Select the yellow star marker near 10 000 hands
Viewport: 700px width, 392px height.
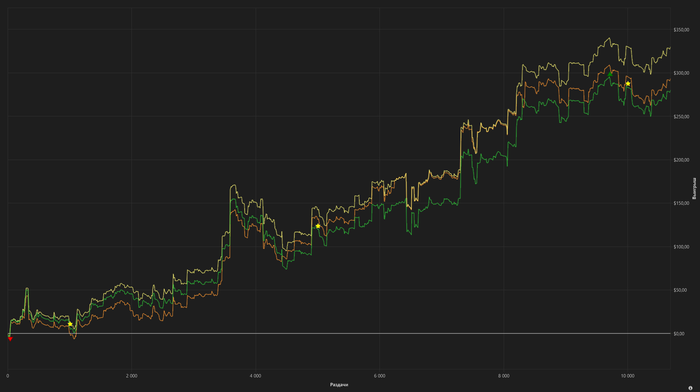[x=628, y=83]
